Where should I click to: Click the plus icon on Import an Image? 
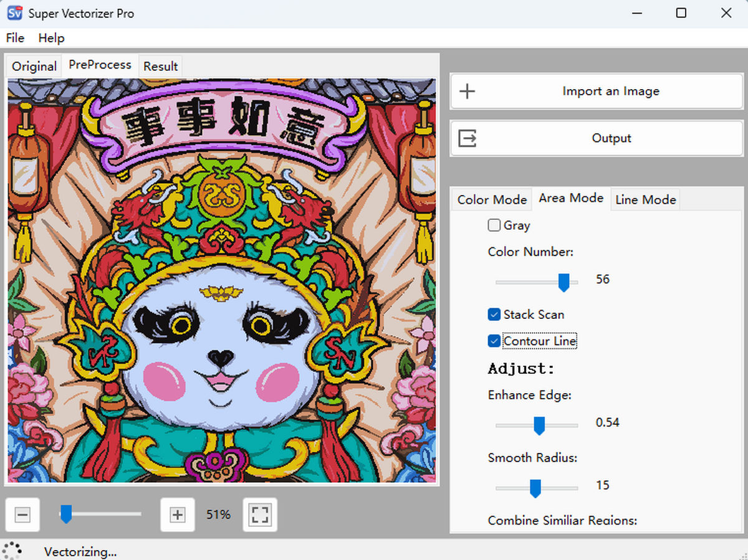tap(466, 91)
